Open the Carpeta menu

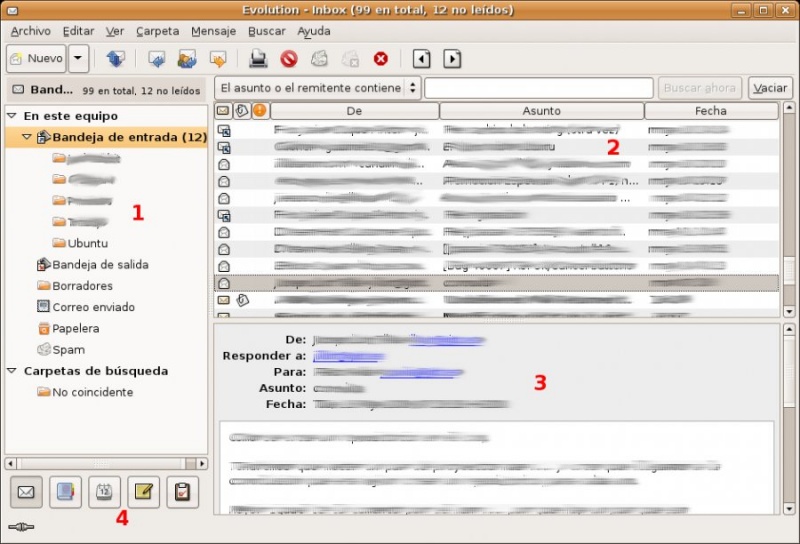tap(158, 31)
